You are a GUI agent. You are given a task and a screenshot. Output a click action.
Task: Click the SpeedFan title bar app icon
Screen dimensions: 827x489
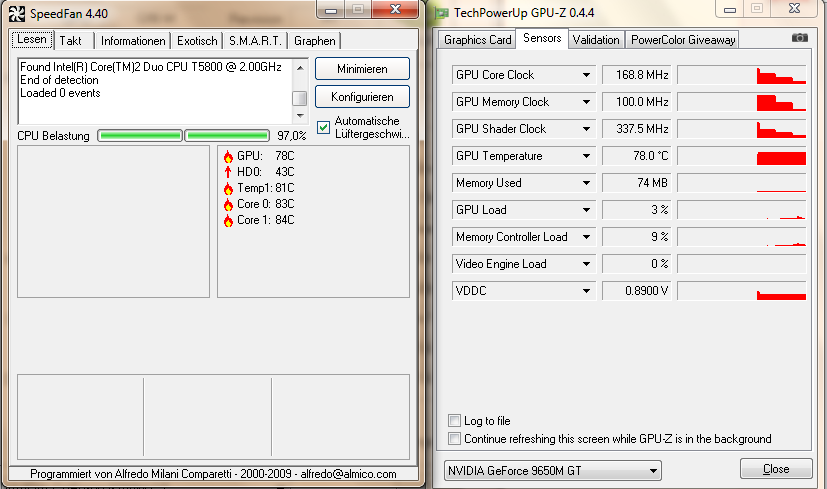pos(17,14)
